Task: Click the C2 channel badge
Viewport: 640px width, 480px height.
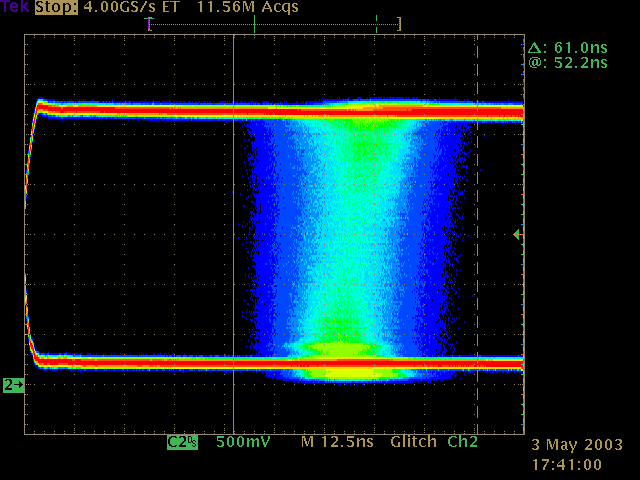Action: click(182, 442)
